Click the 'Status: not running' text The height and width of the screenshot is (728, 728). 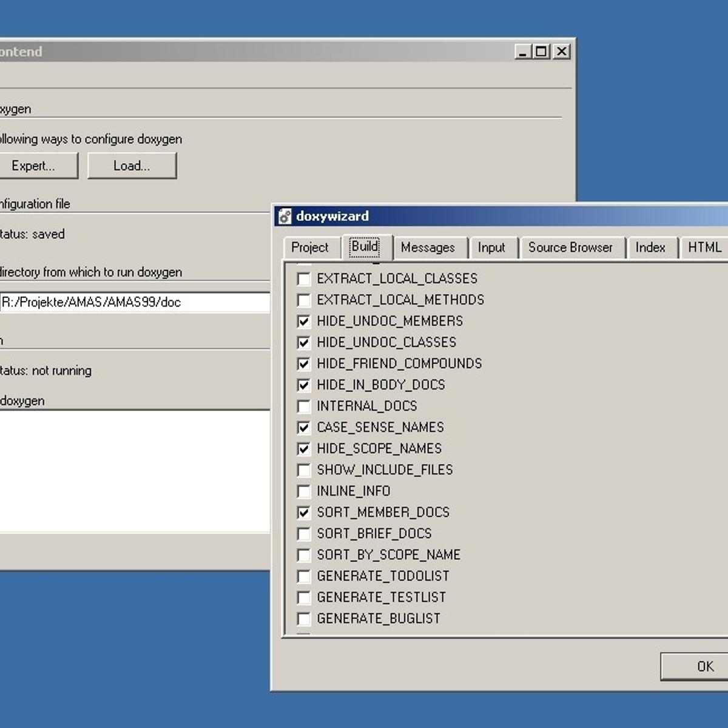coord(45,371)
